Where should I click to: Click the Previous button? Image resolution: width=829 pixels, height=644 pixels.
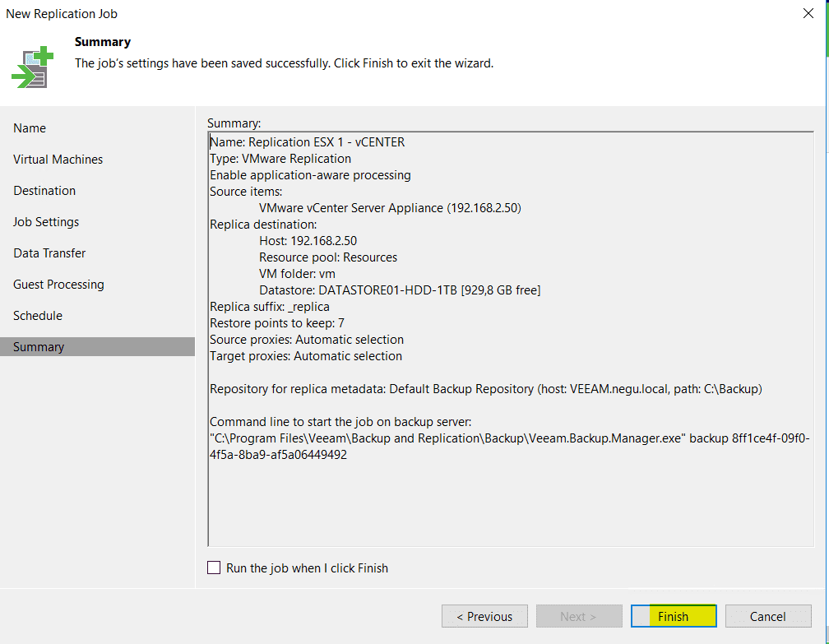[484, 616]
